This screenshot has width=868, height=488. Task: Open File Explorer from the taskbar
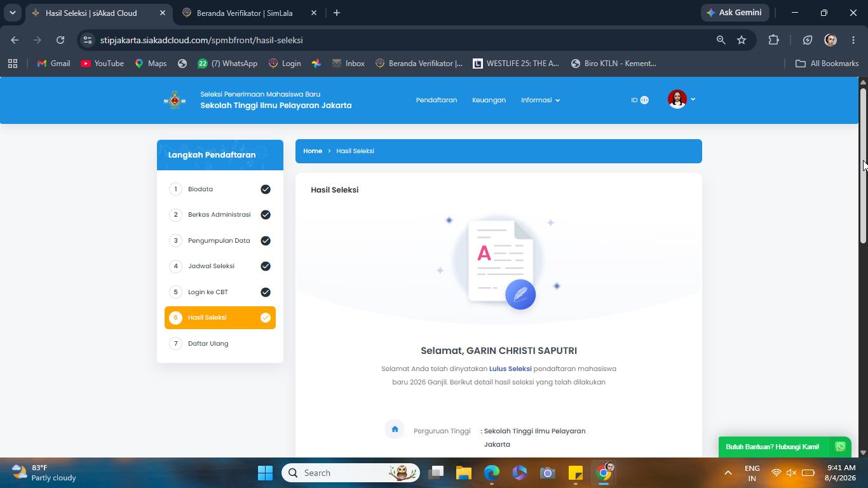point(464,473)
